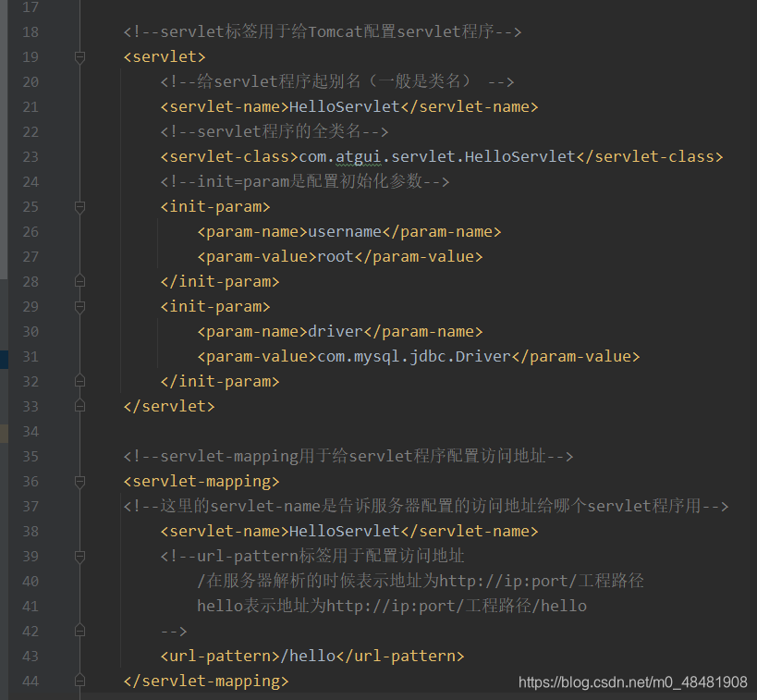Click com.mysql.jdbc.Driver param-value text

coord(414,357)
